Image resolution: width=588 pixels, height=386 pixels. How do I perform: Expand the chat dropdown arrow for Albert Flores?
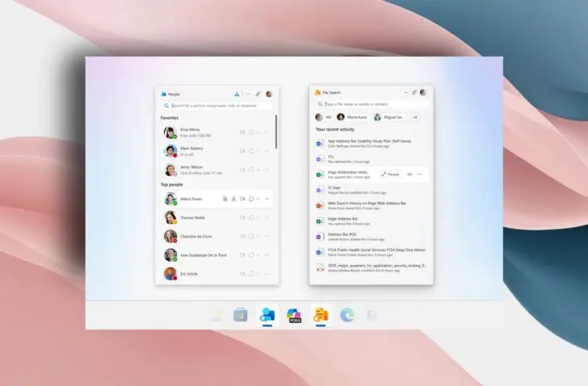(258, 199)
